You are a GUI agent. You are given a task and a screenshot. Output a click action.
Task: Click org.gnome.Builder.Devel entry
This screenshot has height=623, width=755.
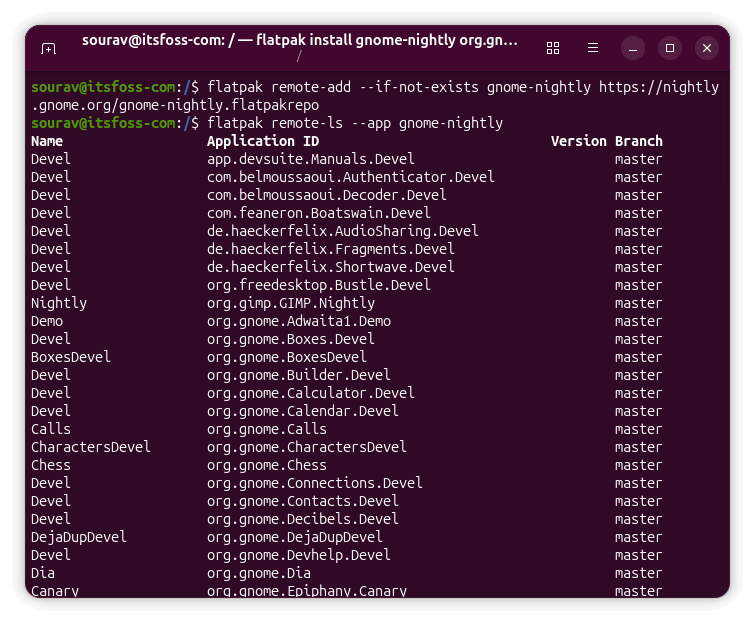pos(299,375)
